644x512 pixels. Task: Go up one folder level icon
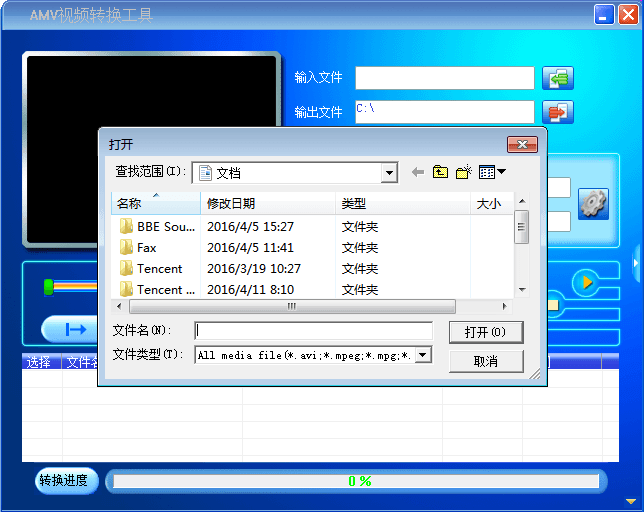(440, 172)
